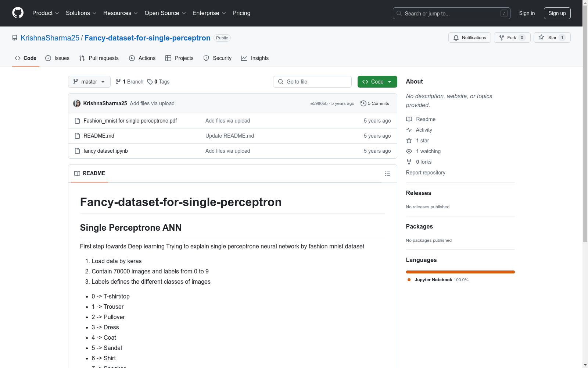
Task: Open the Pricing page
Action: (241, 13)
